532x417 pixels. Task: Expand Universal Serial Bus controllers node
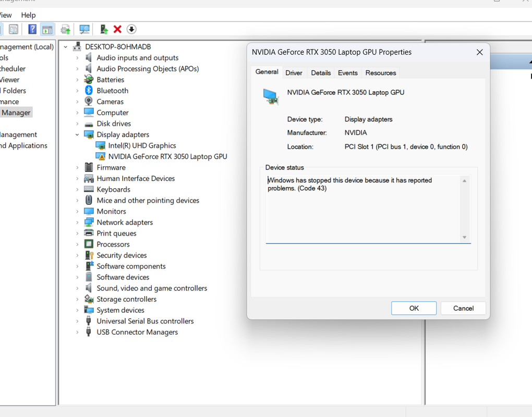tap(77, 321)
